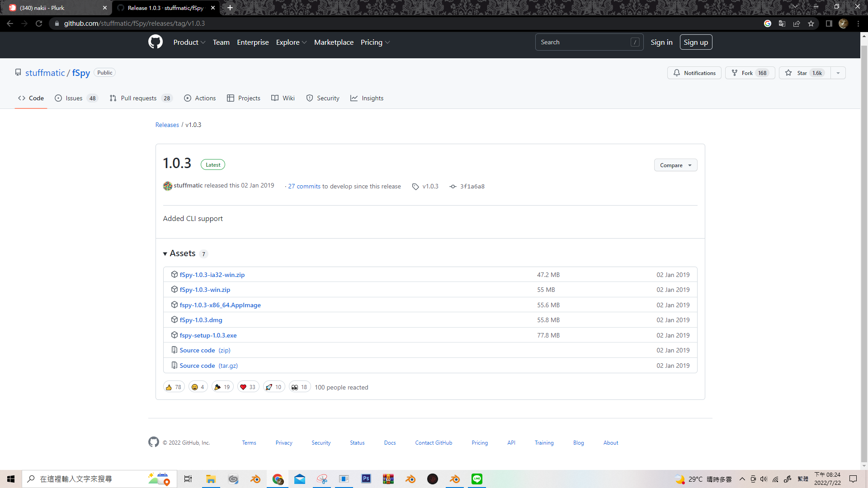Image resolution: width=868 pixels, height=488 pixels.
Task: Open the translate icon in address bar
Action: pos(782,23)
